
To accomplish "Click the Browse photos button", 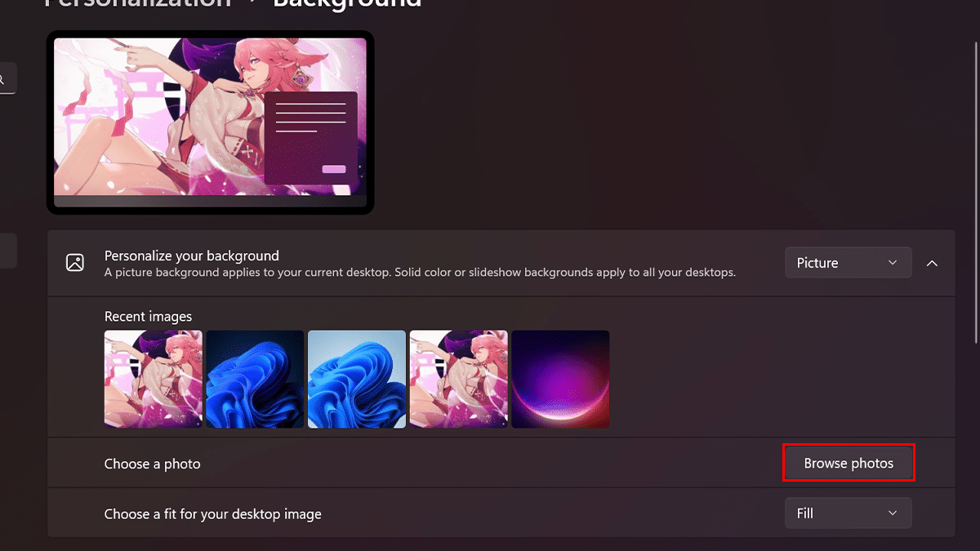I will (849, 462).
